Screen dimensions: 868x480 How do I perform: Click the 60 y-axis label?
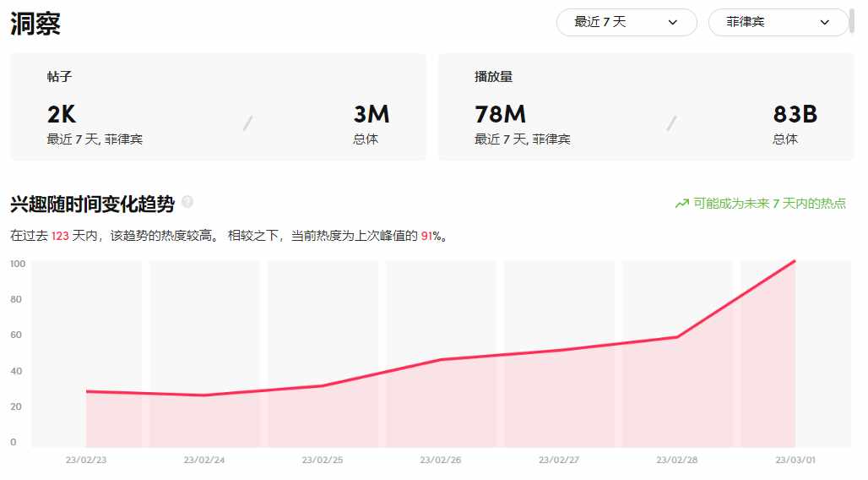click(x=16, y=335)
